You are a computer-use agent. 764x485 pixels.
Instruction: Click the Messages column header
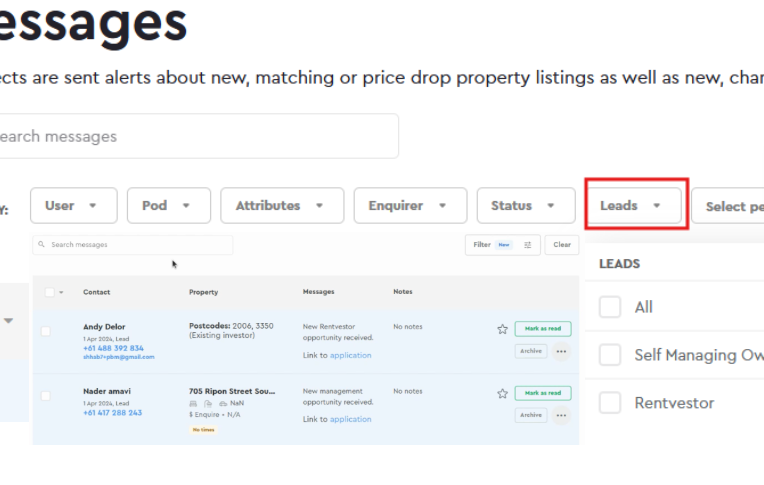tap(319, 291)
